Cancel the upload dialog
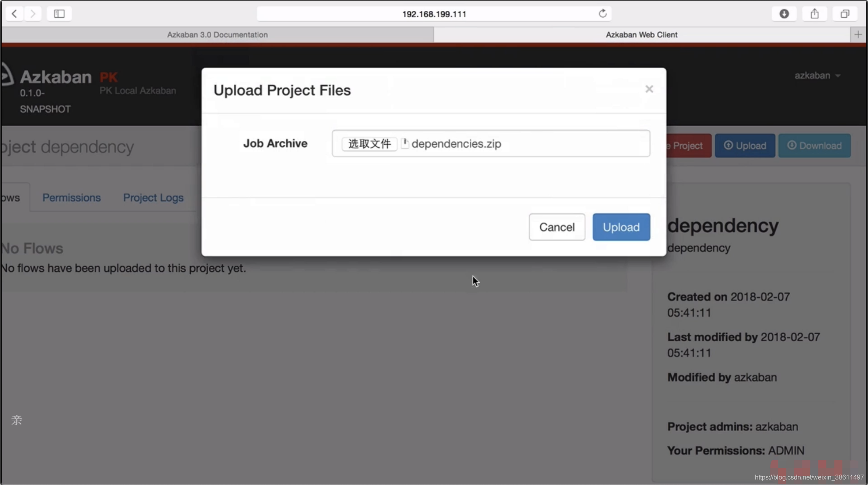This screenshot has height=485, width=868. 557,227
